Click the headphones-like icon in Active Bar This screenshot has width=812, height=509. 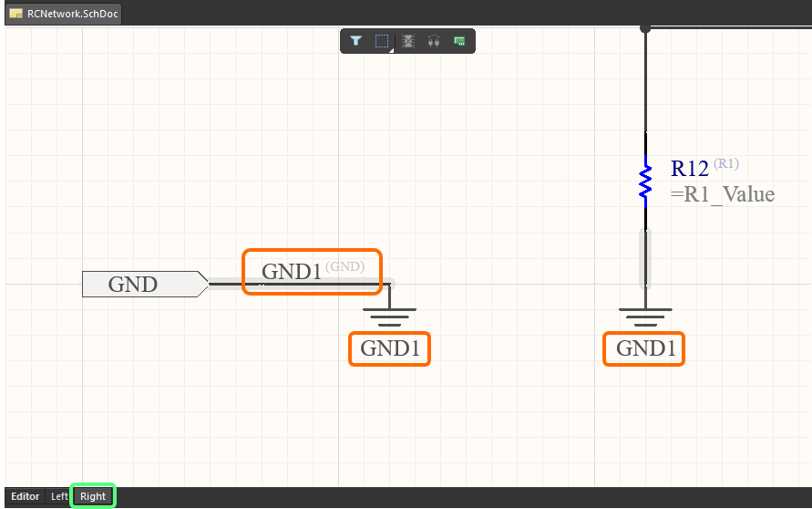coord(434,41)
